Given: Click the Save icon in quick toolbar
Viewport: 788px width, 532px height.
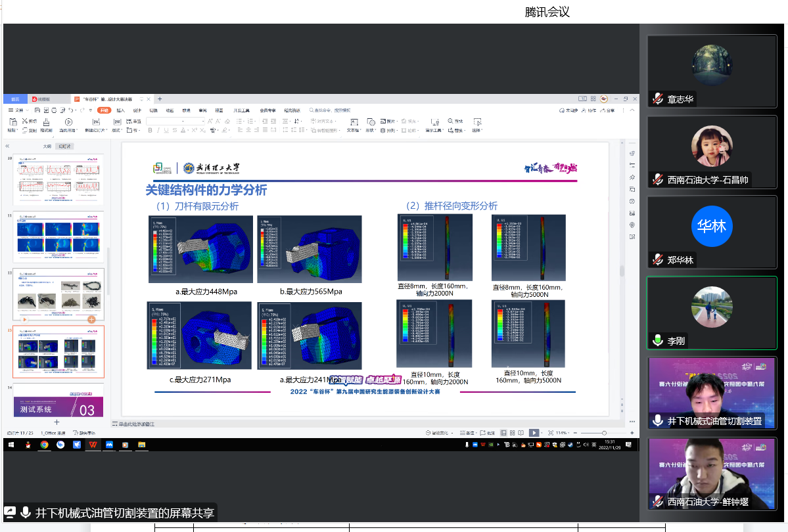Looking at the screenshot, I should point(37,110).
